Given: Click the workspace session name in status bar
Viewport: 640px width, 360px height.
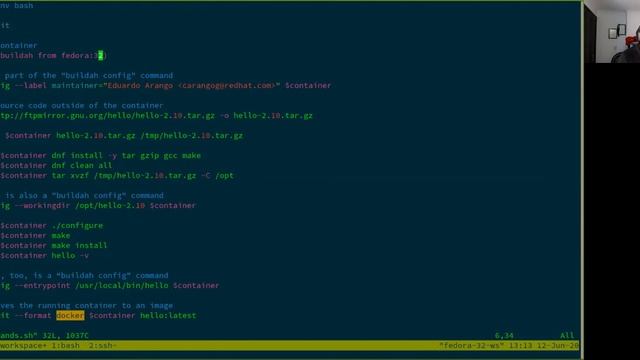Looking at the screenshot, I should coord(23,345).
